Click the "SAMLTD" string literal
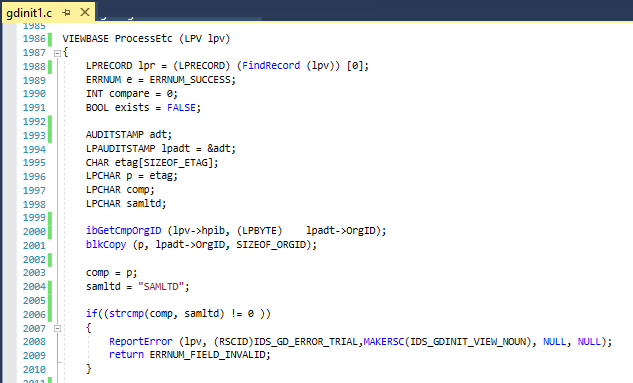The width and height of the screenshot is (633, 383). (x=161, y=287)
